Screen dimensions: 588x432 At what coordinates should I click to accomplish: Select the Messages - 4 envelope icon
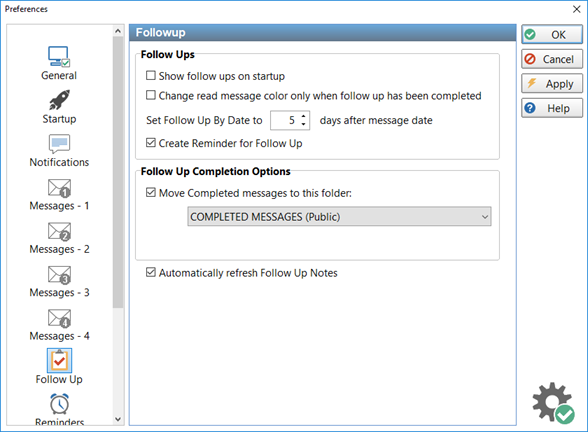[x=59, y=318]
